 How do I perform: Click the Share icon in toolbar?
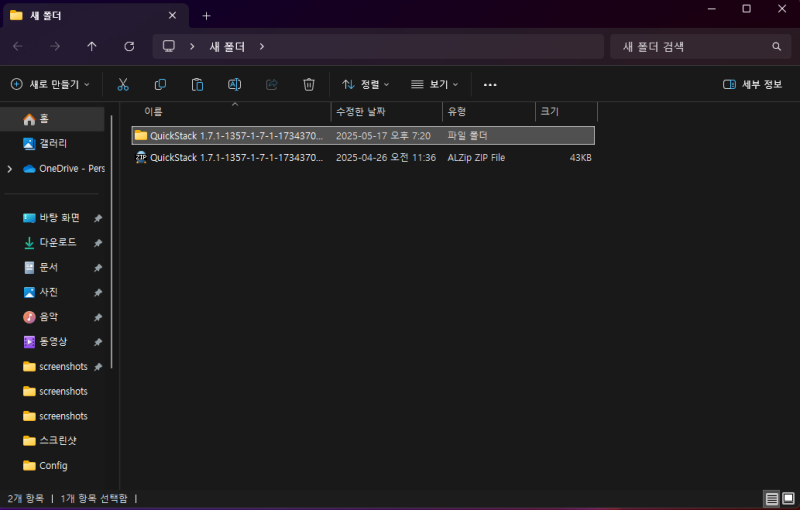pos(272,84)
